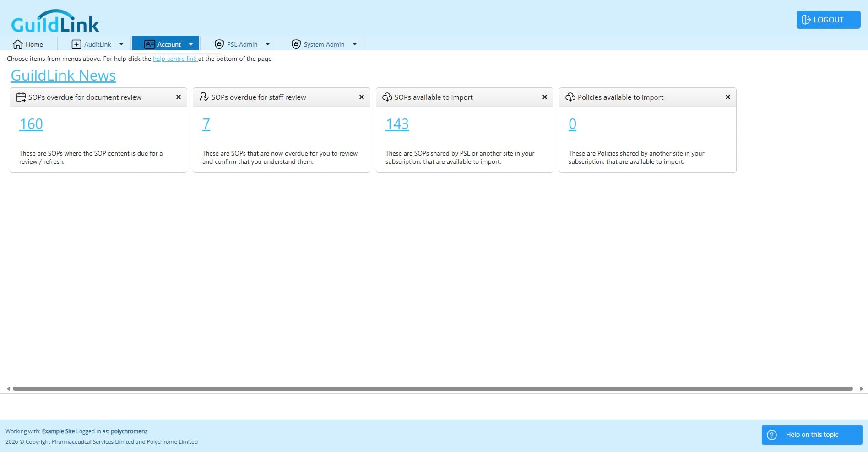Expand the Account dropdown arrow
This screenshot has width=868, height=452.
[191, 44]
